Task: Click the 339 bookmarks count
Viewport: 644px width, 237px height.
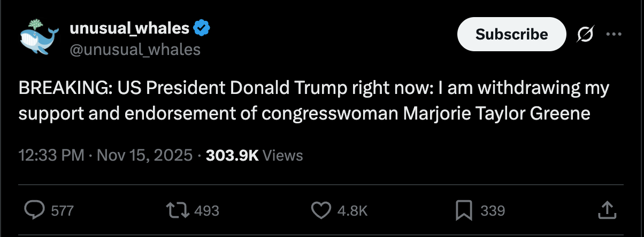Action: tap(492, 211)
